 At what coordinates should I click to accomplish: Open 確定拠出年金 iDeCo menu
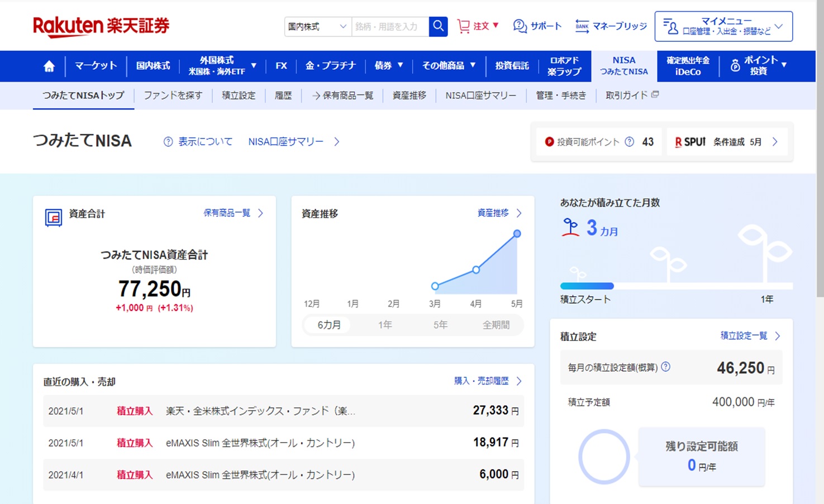688,66
